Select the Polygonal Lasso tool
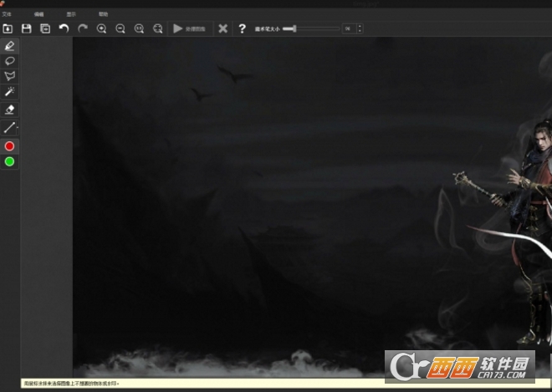The height and width of the screenshot is (392, 552). click(9, 76)
